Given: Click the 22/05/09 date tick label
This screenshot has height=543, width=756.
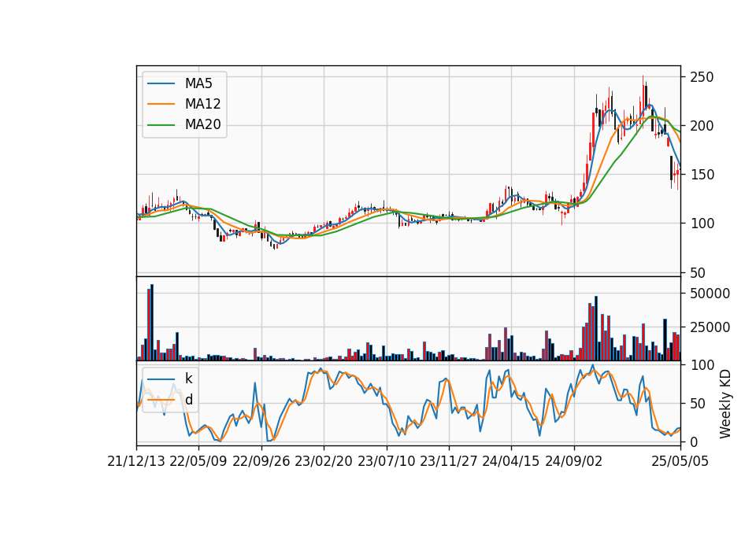Looking at the screenshot, I should [x=198, y=461].
